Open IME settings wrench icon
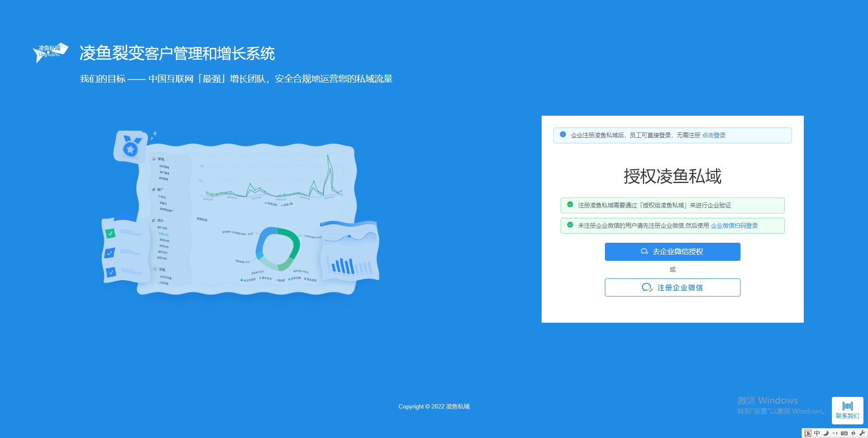Image resolution: width=868 pixels, height=438 pixels. tap(862, 433)
